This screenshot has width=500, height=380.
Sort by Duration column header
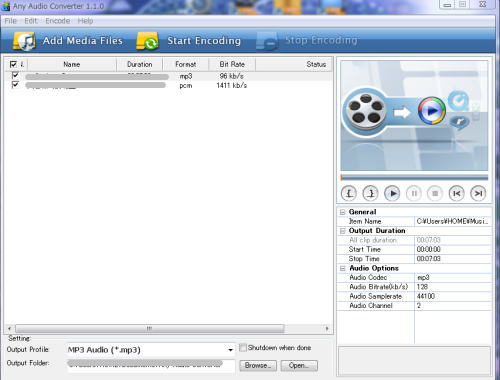pos(139,64)
